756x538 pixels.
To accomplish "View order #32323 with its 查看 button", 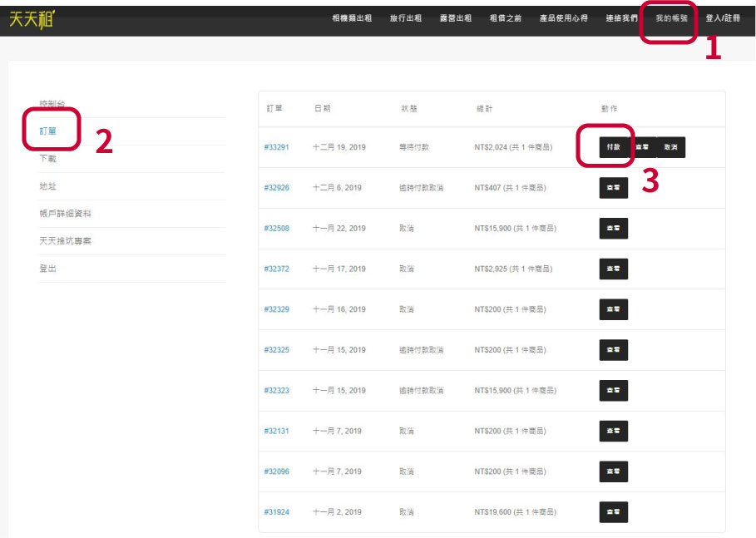I will click(x=613, y=390).
